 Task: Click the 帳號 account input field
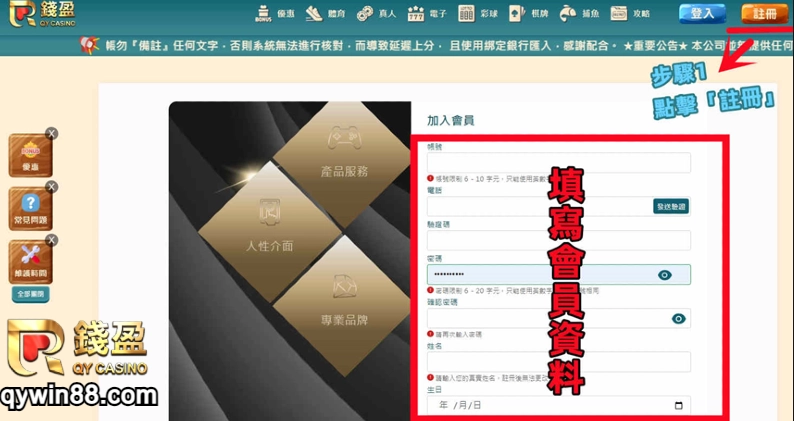click(x=558, y=163)
